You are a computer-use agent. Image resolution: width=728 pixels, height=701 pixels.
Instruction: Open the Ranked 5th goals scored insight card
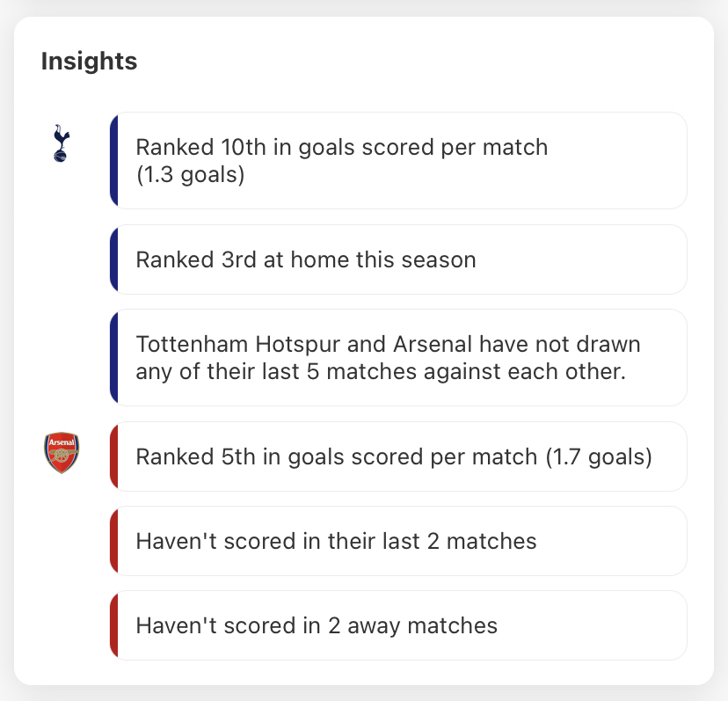(x=398, y=456)
